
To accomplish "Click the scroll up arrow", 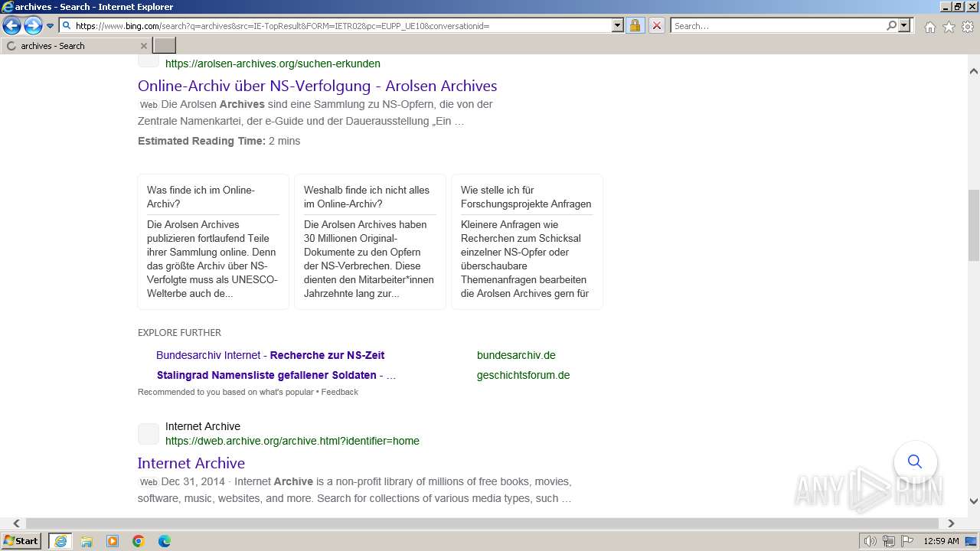I will 974,71.
